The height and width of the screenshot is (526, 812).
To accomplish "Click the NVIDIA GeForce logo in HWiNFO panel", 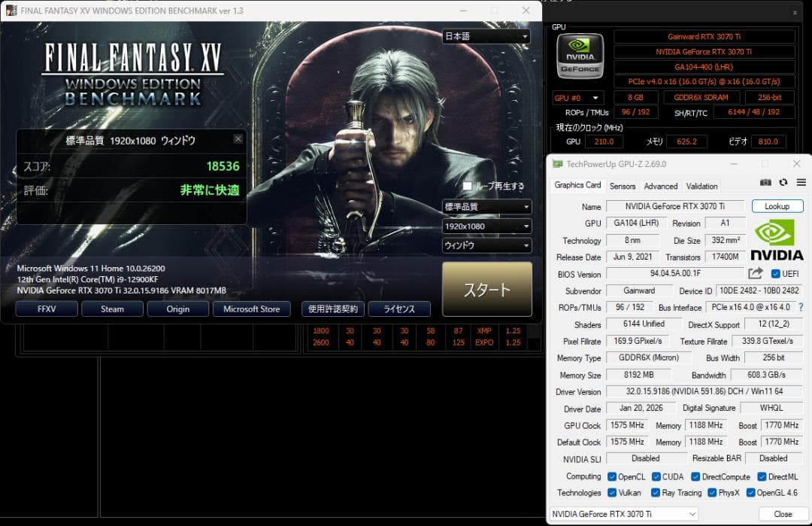I will pos(580,56).
